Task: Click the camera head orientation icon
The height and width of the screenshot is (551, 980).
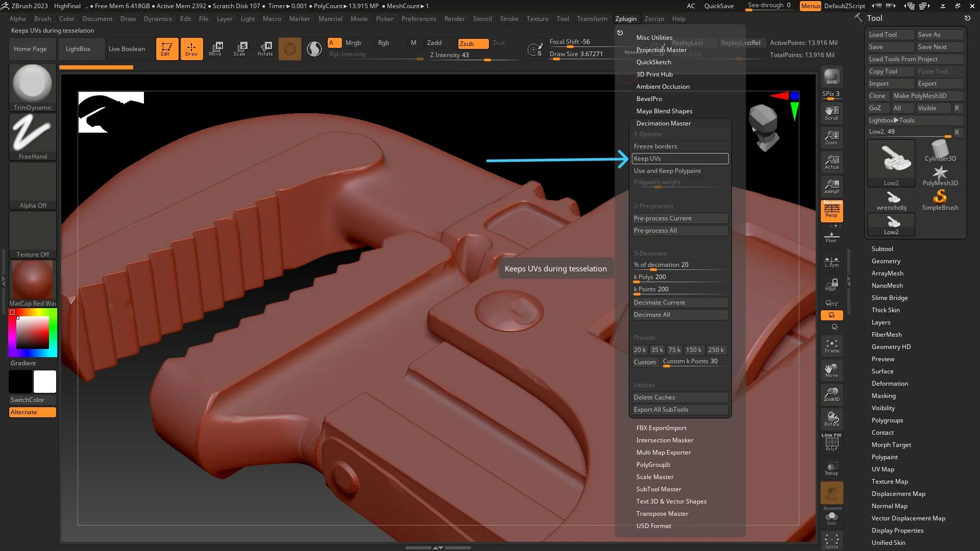Action: click(x=764, y=128)
